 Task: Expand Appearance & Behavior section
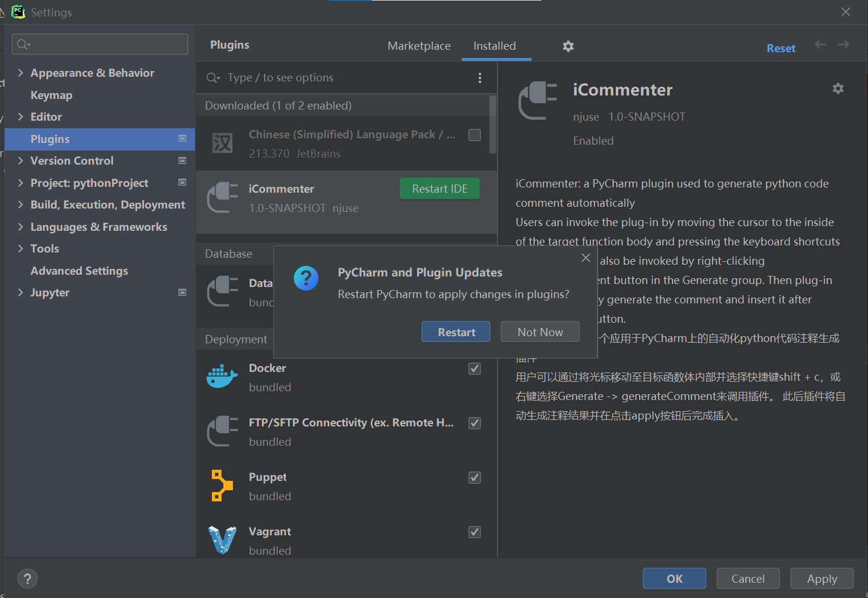tap(20, 73)
